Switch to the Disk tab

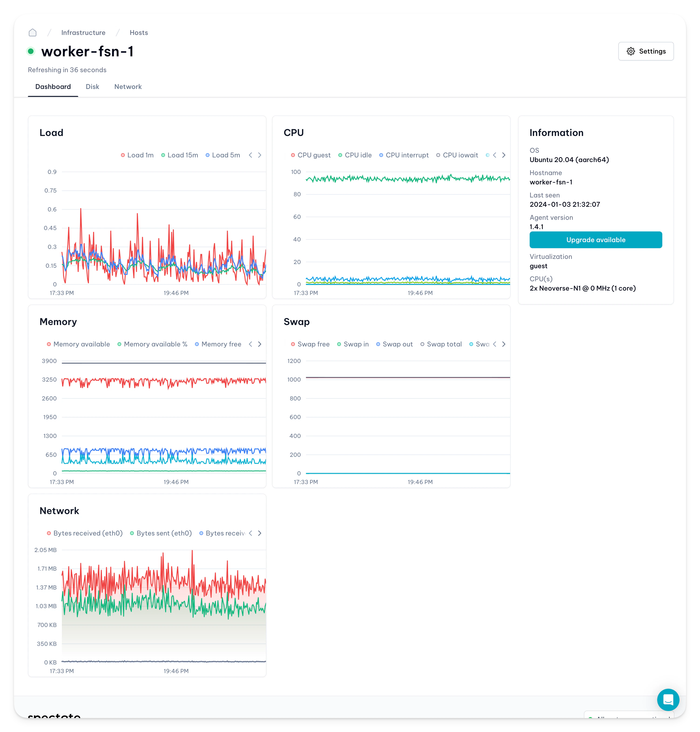[x=93, y=87]
